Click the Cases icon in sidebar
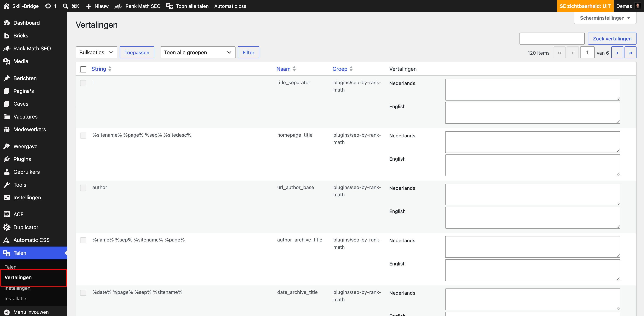The image size is (644, 316). [7, 104]
